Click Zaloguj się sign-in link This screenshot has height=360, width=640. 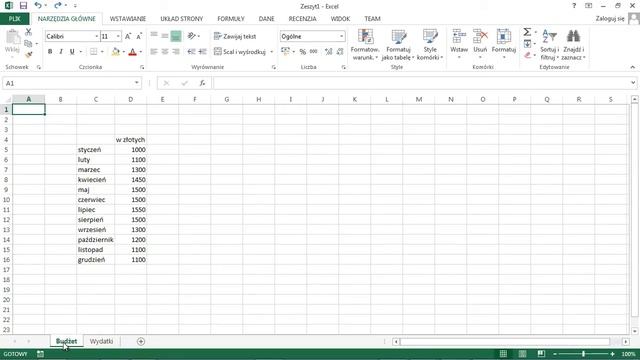click(610, 19)
